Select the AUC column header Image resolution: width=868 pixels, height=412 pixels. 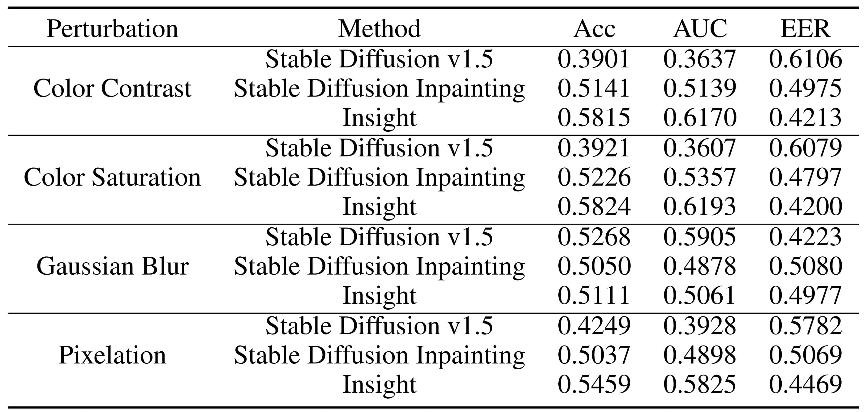coord(700,29)
